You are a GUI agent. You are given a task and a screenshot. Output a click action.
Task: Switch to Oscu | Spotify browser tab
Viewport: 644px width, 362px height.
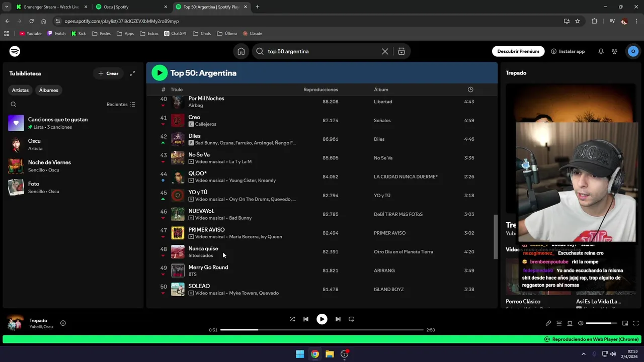(131, 7)
